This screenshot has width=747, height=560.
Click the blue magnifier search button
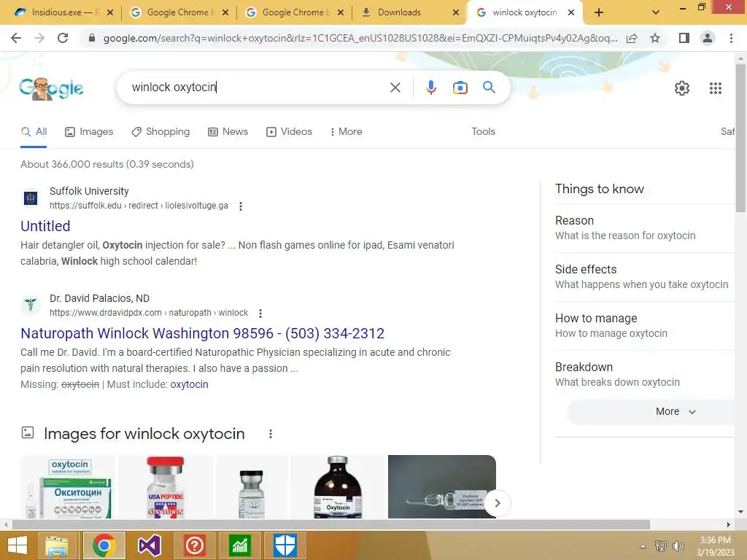pyautogui.click(x=489, y=87)
